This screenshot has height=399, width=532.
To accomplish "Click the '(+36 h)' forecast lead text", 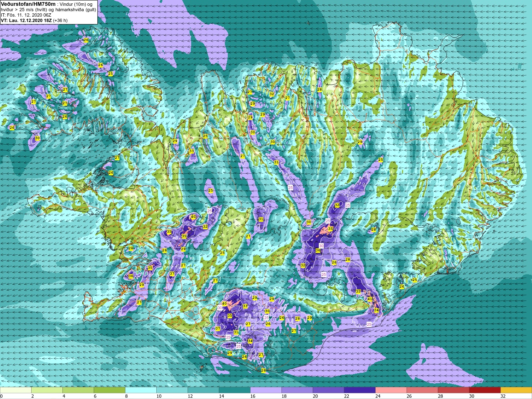I will [60, 20].
